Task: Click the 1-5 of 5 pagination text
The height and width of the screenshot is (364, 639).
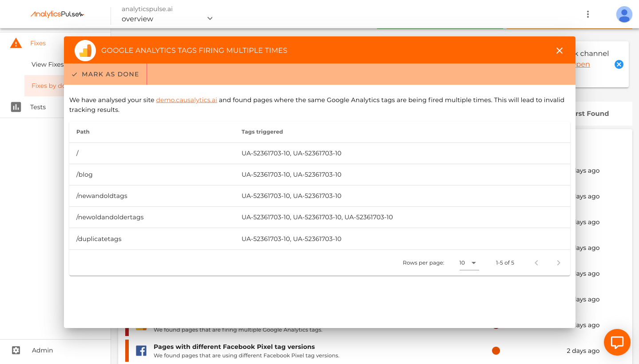Action: (x=505, y=263)
